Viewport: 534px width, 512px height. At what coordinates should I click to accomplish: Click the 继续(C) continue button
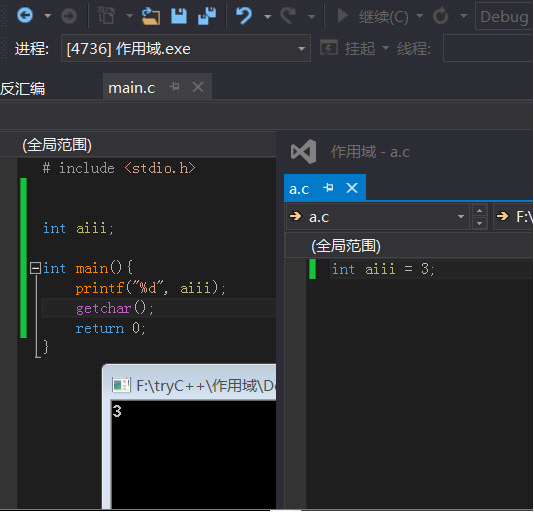(x=373, y=16)
